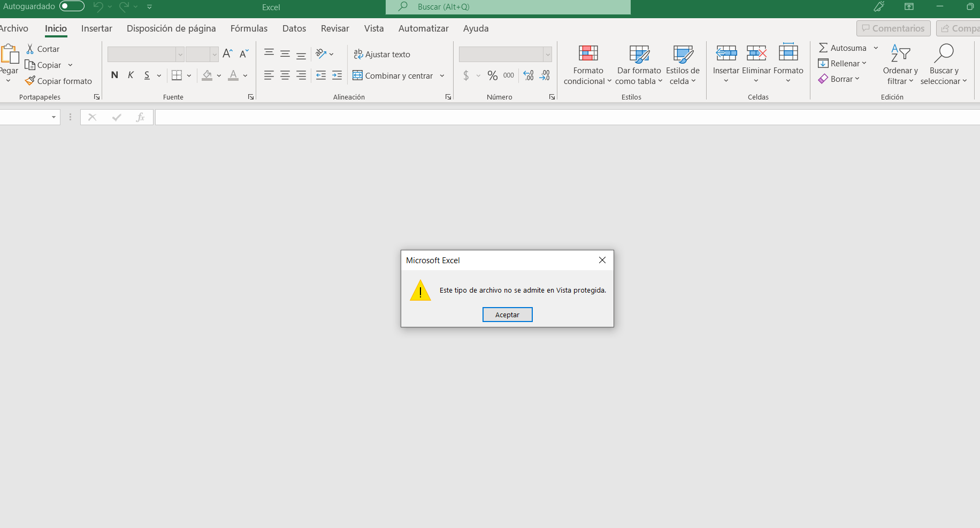Click Ajustar texto
The width and height of the screenshot is (980, 528).
pyautogui.click(x=382, y=54)
